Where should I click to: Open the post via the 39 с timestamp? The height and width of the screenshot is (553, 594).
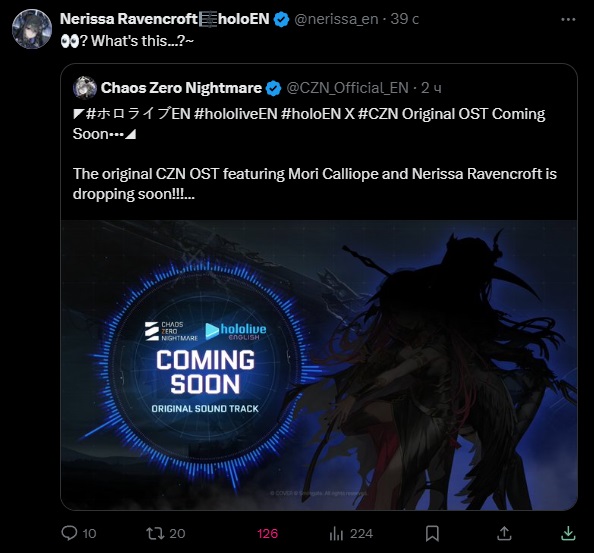click(405, 19)
